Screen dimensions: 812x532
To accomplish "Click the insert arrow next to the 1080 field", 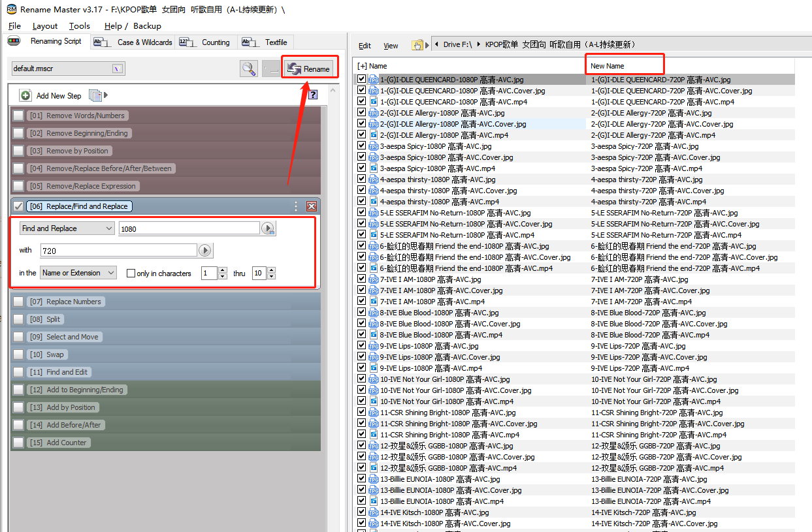I will [268, 228].
